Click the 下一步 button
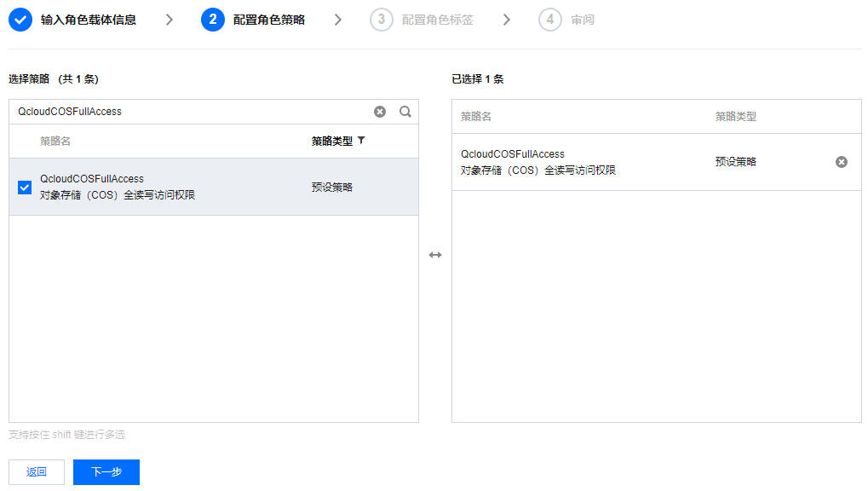Screen dimensions: 868x491 coord(106,472)
